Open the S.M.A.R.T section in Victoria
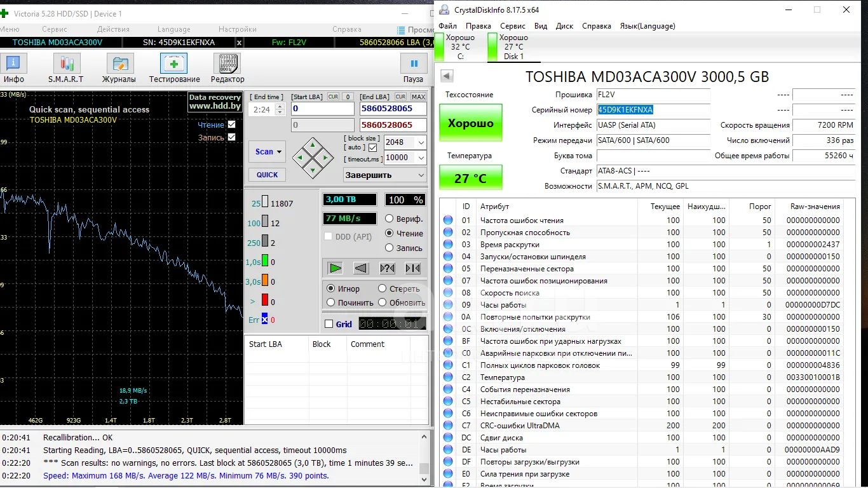 point(66,69)
